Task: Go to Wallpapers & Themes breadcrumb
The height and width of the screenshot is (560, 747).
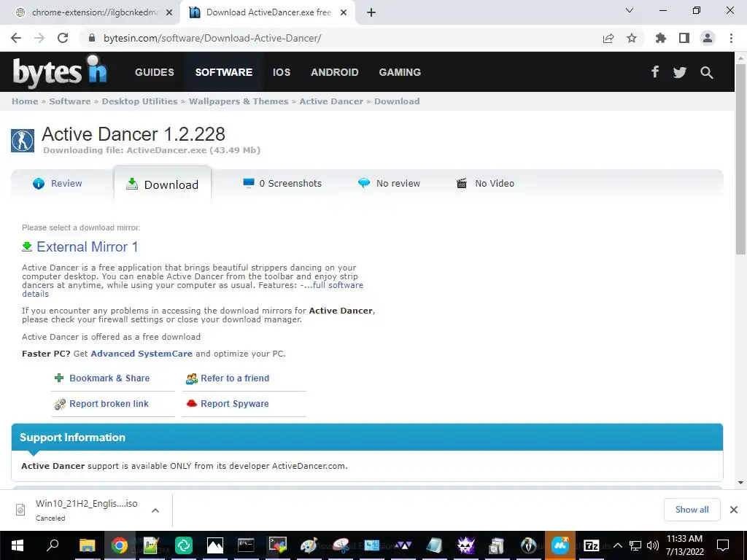Action: (239, 101)
